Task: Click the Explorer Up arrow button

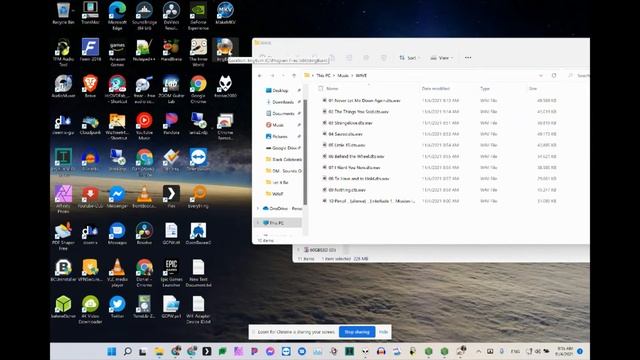Action: point(294,76)
